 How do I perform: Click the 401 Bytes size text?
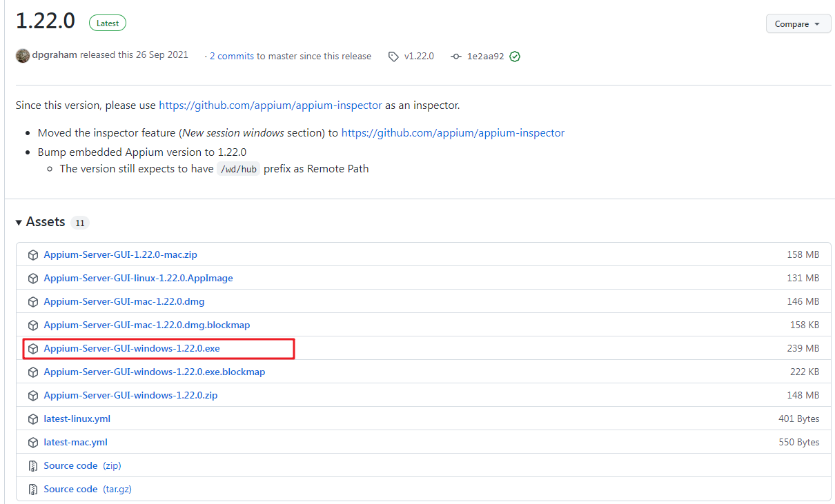coord(799,419)
